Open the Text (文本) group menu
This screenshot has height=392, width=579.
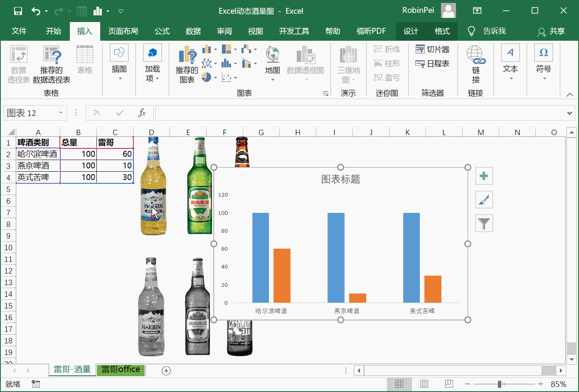pyautogui.click(x=510, y=62)
